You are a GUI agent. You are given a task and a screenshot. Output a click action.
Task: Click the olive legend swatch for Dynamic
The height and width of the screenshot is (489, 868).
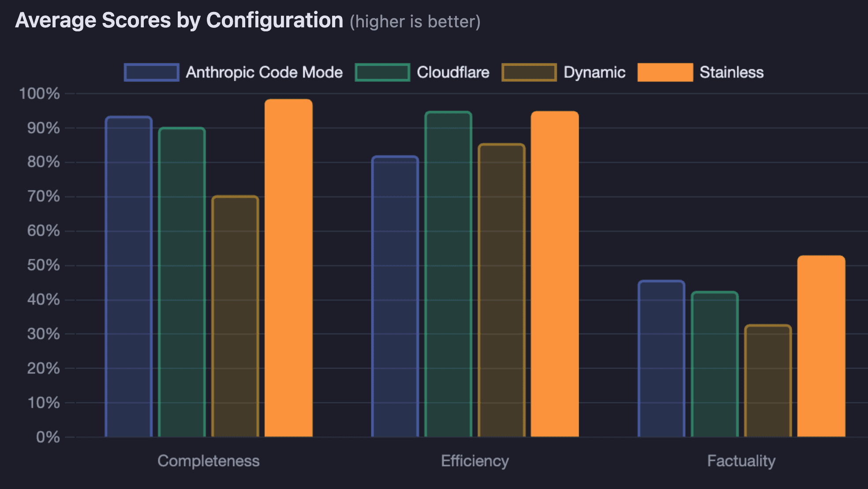[528, 72]
